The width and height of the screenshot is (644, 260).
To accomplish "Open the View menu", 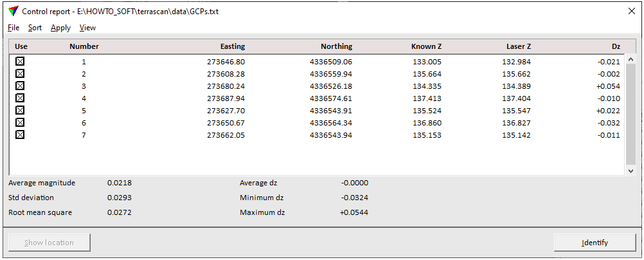I will point(87,28).
